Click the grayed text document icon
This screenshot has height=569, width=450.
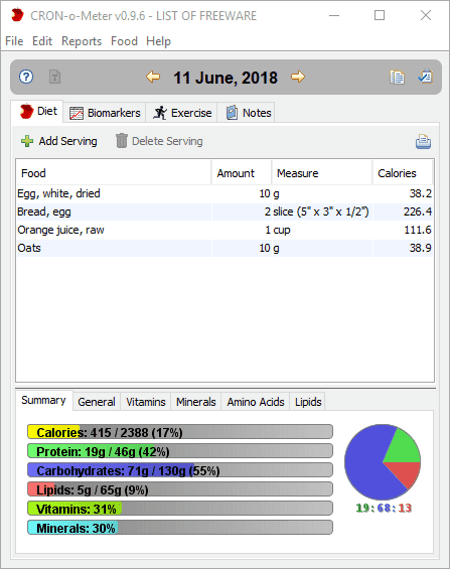click(55, 77)
